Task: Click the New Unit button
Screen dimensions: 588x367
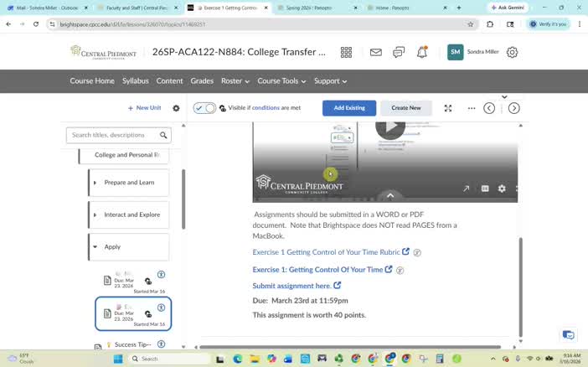Action: [144, 108]
